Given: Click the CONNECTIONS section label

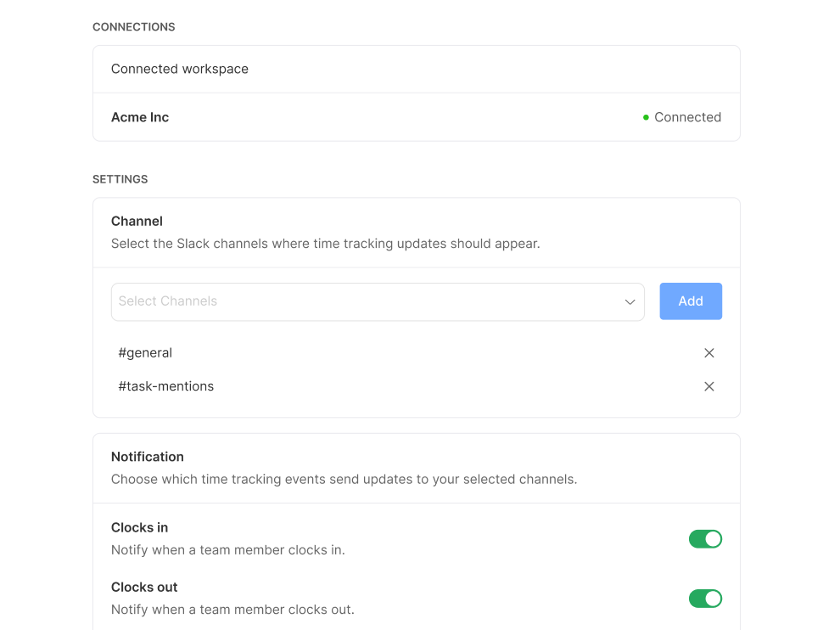Looking at the screenshot, I should point(134,27).
